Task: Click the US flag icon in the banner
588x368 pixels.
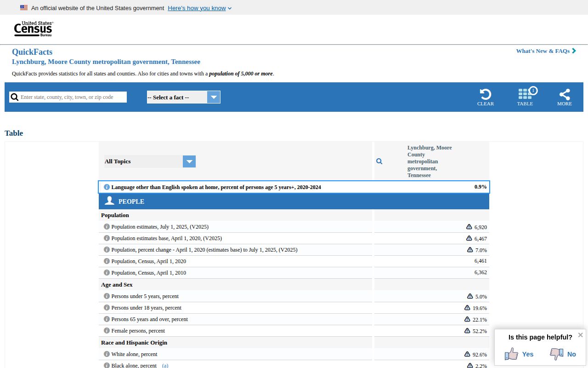Action: click(x=24, y=8)
